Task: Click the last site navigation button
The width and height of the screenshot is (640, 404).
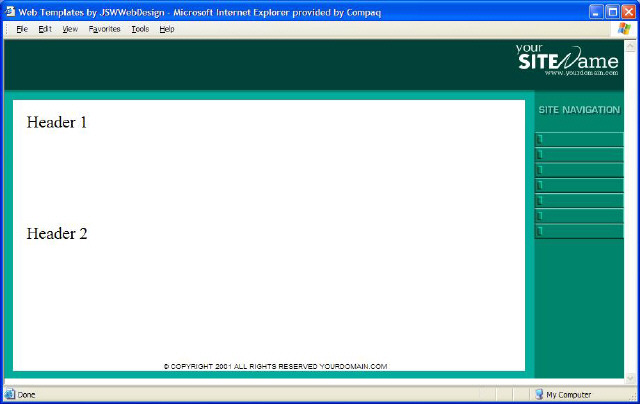Action: point(579,231)
